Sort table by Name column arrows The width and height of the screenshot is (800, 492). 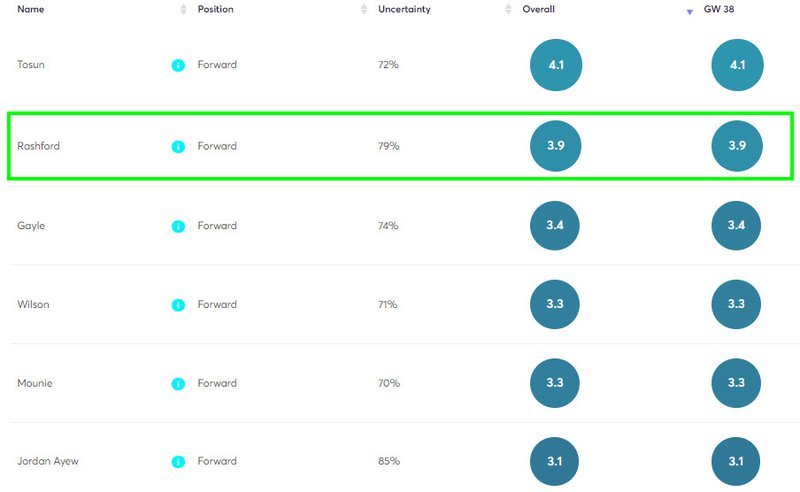(x=183, y=9)
